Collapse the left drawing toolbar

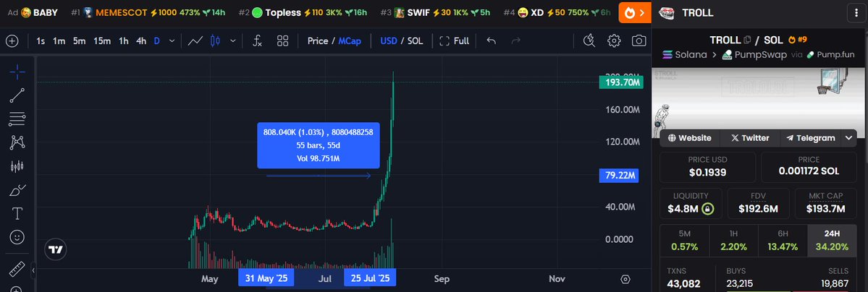tap(33, 270)
